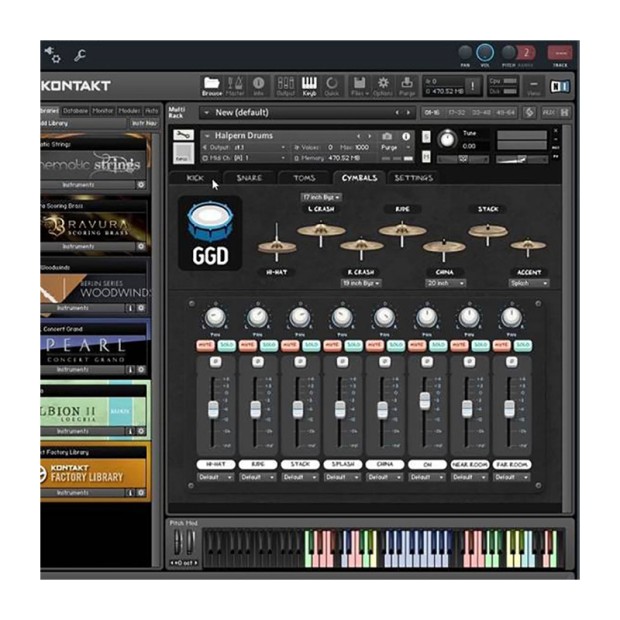The width and height of the screenshot is (620, 620).
Task: Click the Instr Nav button
Action: click(x=144, y=123)
